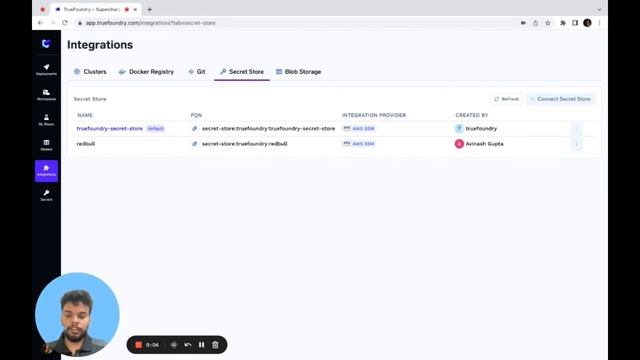Click the CREATED BY column header

[471, 115]
